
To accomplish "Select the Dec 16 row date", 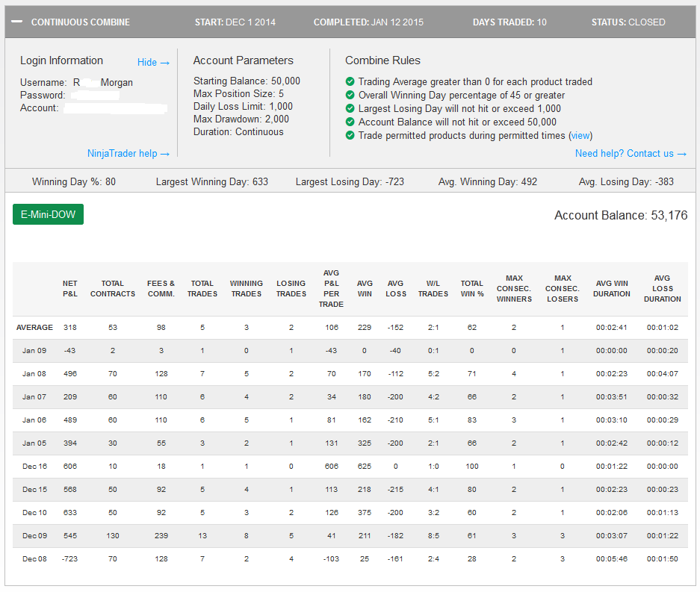I will pos(34,467).
